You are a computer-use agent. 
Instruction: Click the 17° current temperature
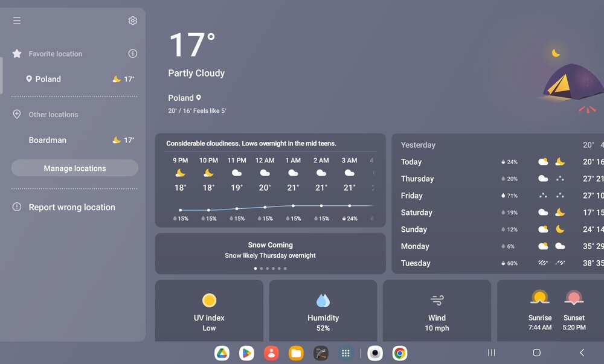(x=192, y=45)
